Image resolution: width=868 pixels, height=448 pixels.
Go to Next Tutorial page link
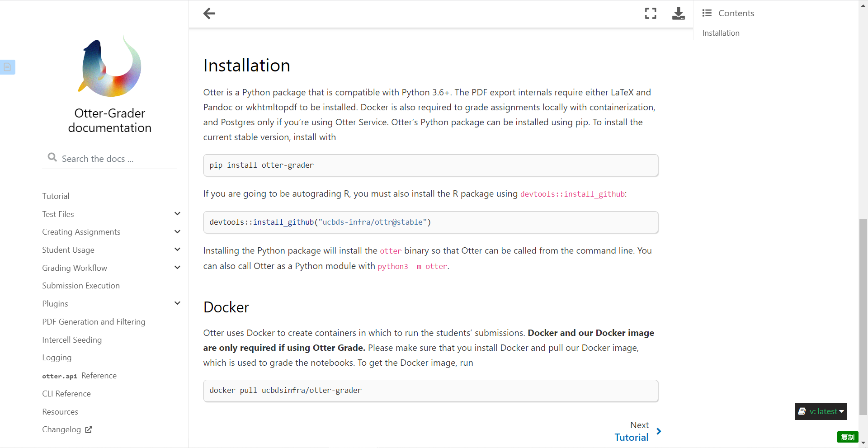pos(631,437)
